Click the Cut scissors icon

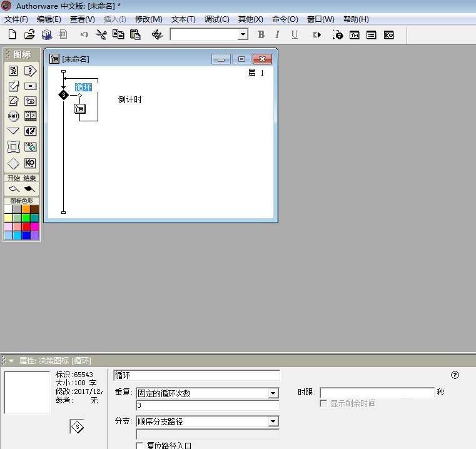tap(101, 34)
